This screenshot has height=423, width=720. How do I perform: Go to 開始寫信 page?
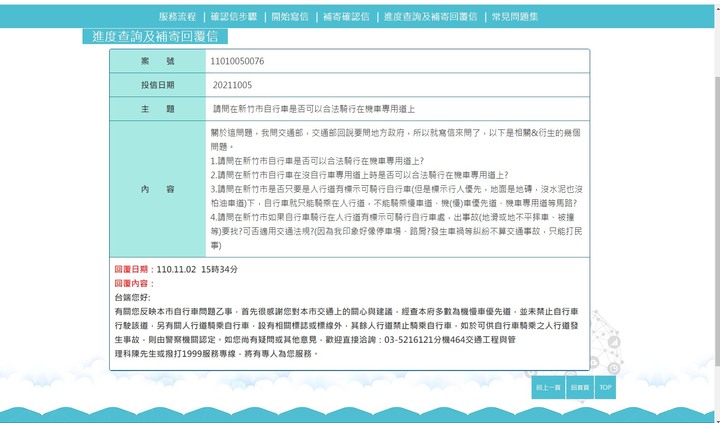pyautogui.click(x=290, y=17)
